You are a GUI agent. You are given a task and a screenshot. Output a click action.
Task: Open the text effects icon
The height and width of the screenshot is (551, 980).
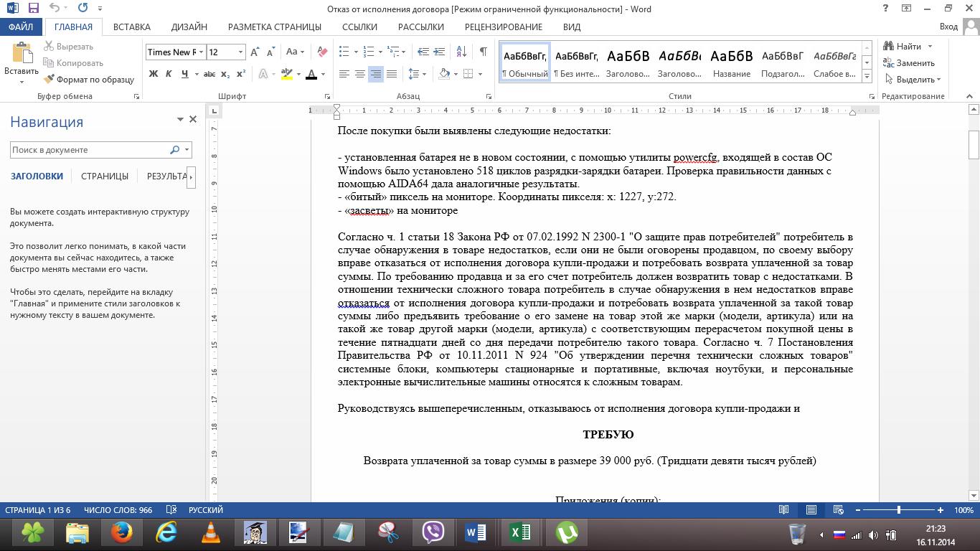click(x=263, y=74)
